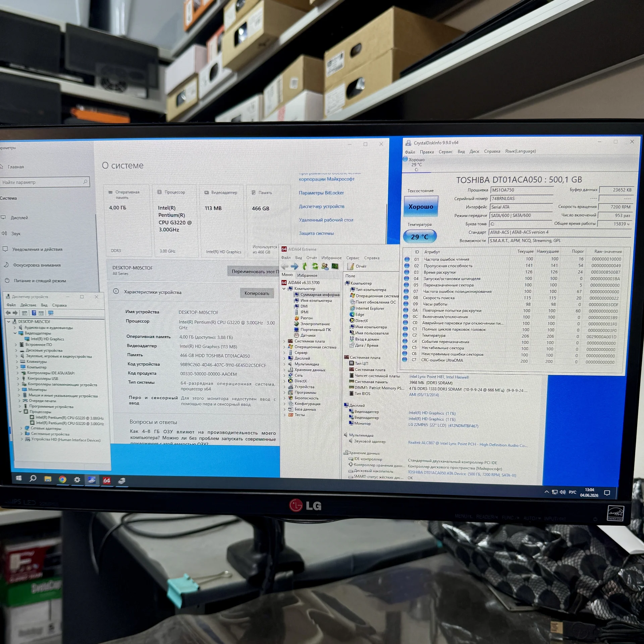644x644 pixels.
Task: Click the green refresh icon in AIDA64
Action: [315, 266]
